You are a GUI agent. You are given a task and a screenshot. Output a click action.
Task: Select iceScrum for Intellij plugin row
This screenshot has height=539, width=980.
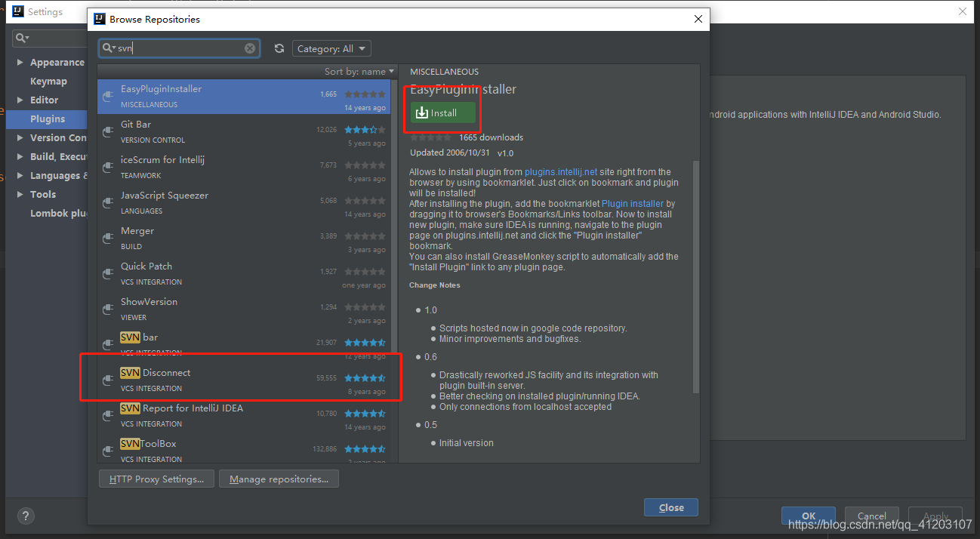click(244, 167)
